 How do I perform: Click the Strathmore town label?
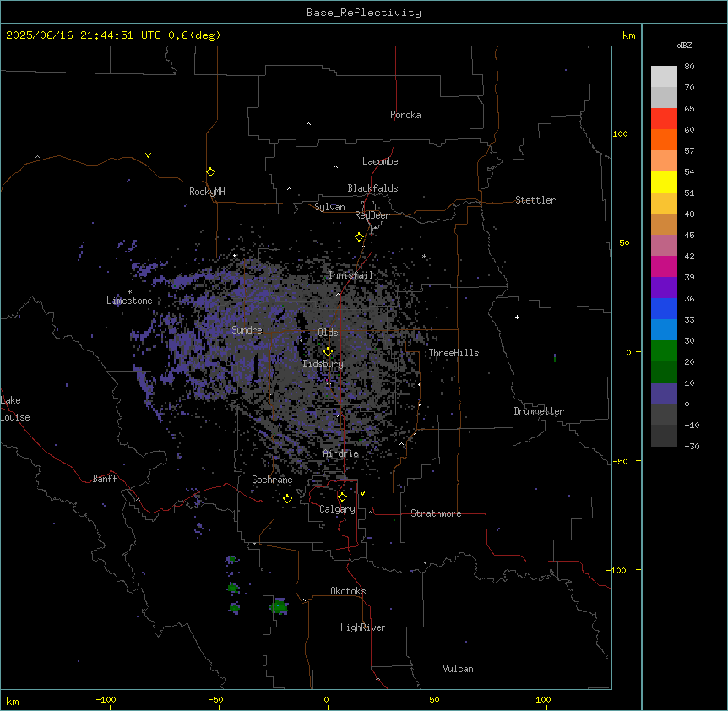436,513
